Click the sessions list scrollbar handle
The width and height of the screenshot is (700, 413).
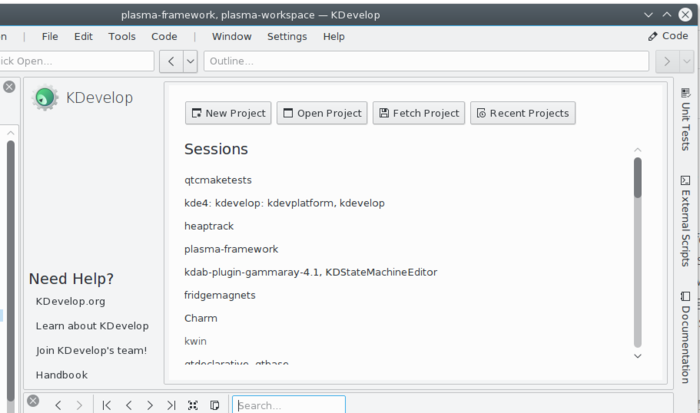pyautogui.click(x=638, y=178)
